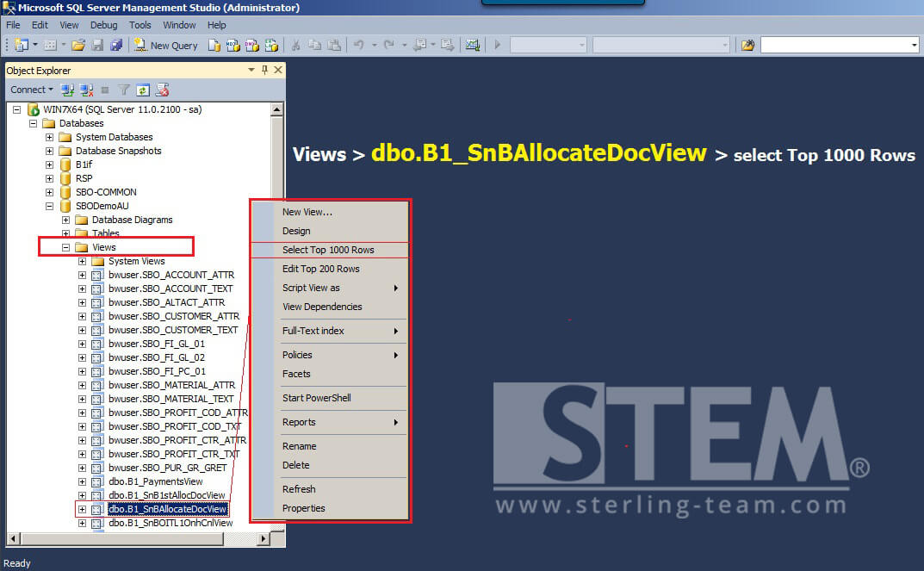This screenshot has width=924, height=571.
Task: Collapse the Databases folder
Action: (x=33, y=123)
